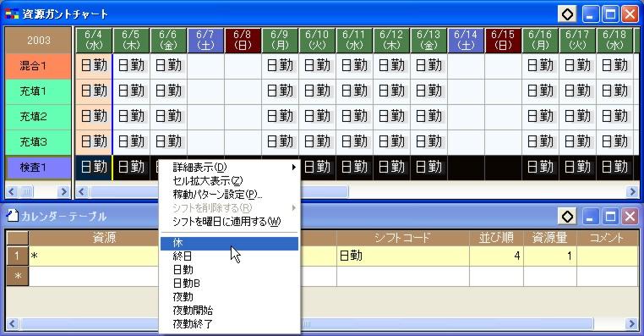Click the resource Gantt chart window icon
Viewport: 644px width, 336px height.
tap(12, 14)
